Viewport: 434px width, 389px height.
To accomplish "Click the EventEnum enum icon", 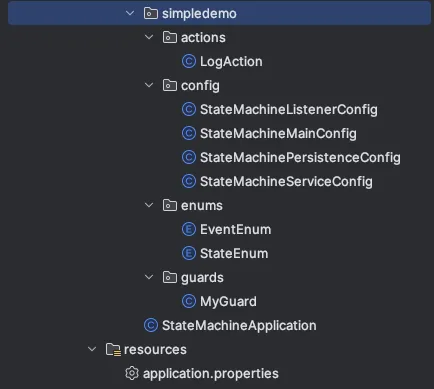I will (189, 229).
